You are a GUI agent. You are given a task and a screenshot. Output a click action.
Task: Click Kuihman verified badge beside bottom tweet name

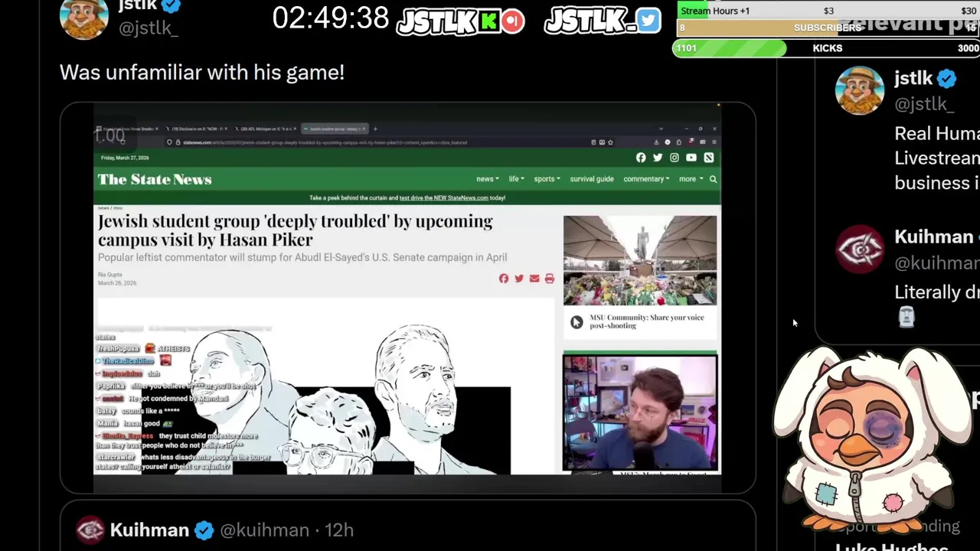pos(204,530)
